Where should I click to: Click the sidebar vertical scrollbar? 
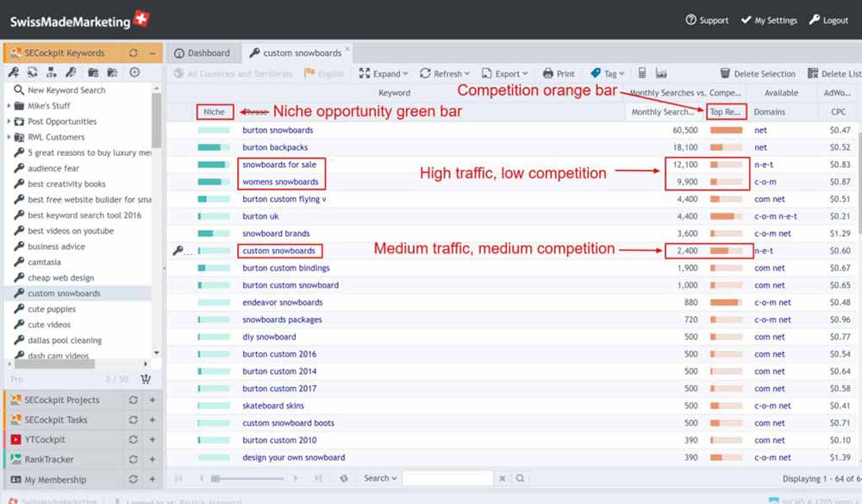[157, 121]
